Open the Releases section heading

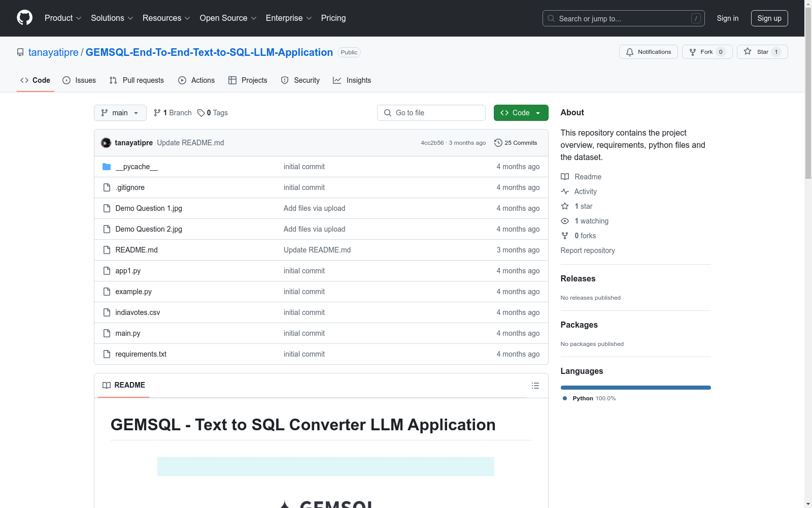pos(578,278)
